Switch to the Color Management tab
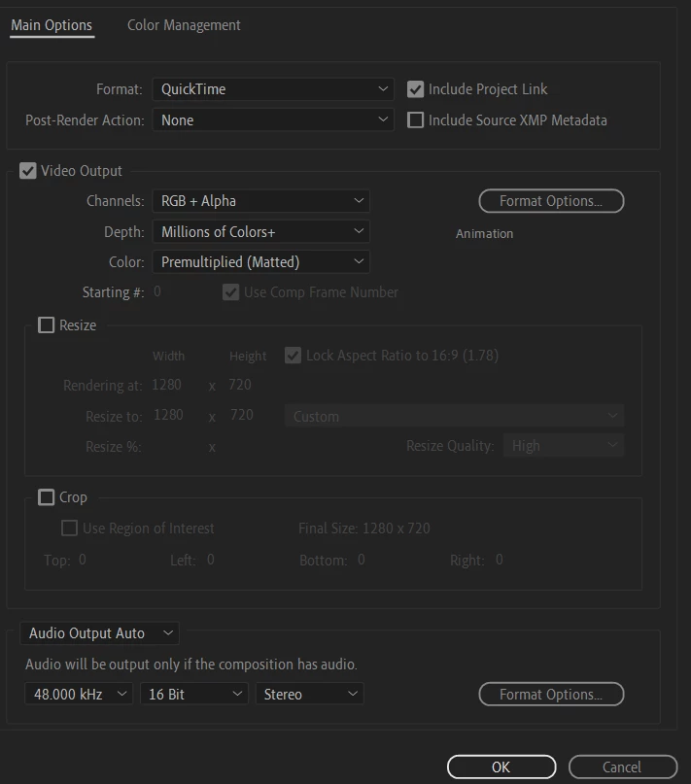This screenshot has height=784, width=691. (x=184, y=25)
